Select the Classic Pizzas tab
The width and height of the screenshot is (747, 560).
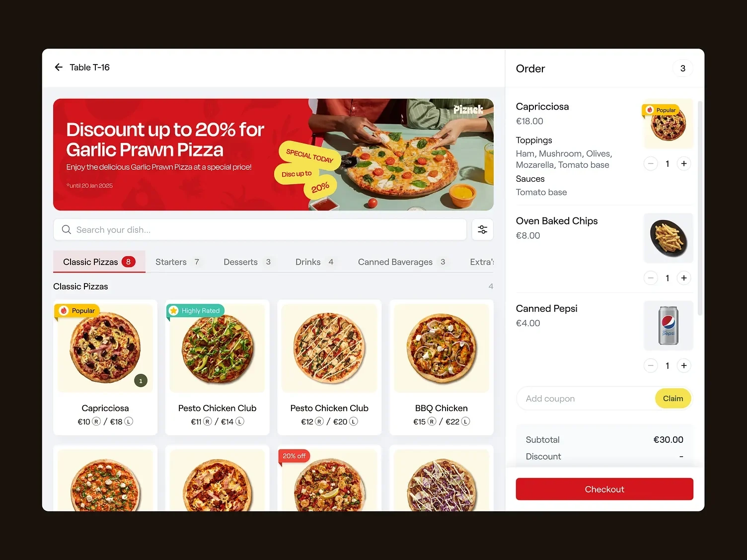tap(99, 262)
